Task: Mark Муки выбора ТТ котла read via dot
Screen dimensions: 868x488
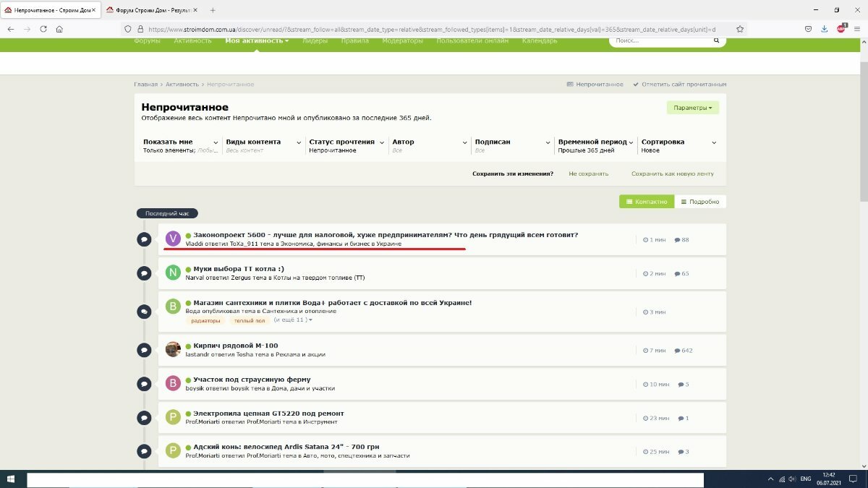Action: [188, 269]
